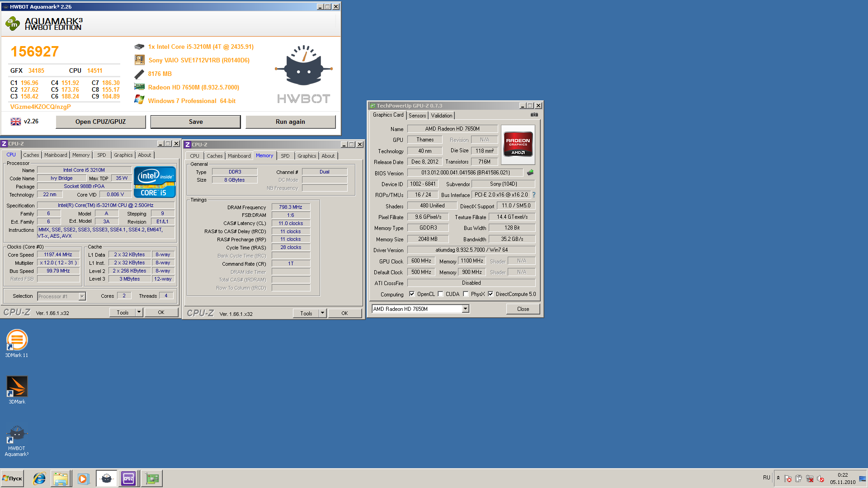Image resolution: width=868 pixels, height=488 pixels.
Task: Click the BIOS save chip icon in GPU-Z
Action: pyautogui.click(x=530, y=173)
